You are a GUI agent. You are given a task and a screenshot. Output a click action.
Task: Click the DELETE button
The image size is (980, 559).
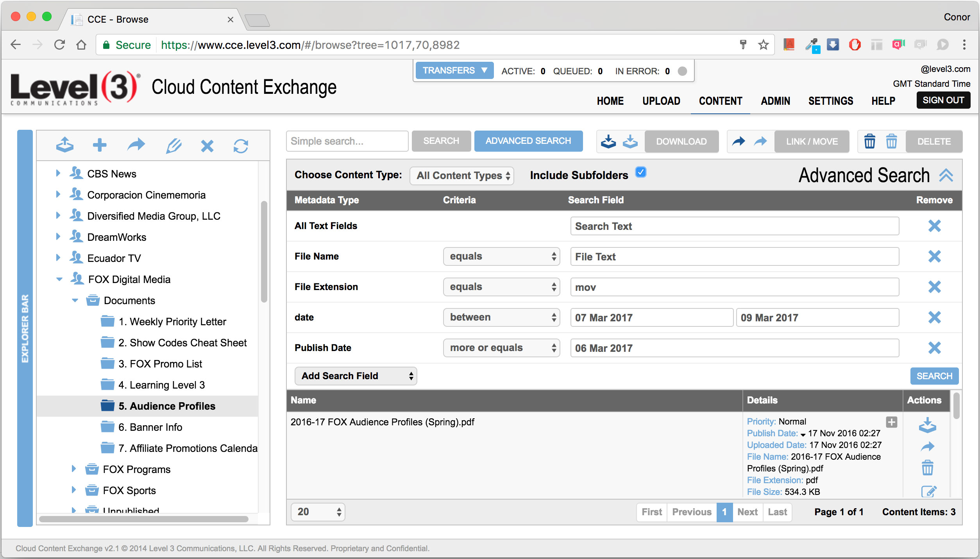pyautogui.click(x=934, y=142)
